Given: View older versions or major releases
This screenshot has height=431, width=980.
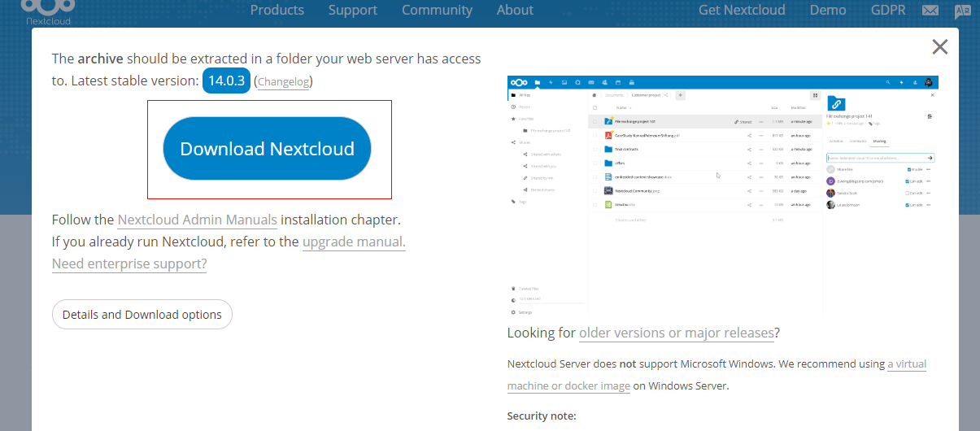Looking at the screenshot, I should pos(676,333).
